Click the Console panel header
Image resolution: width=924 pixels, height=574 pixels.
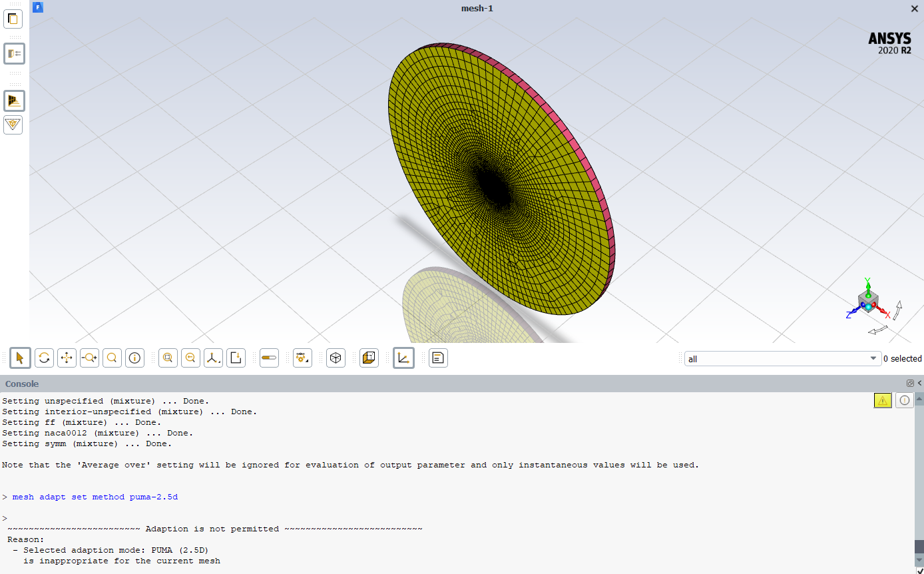point(23,384)
